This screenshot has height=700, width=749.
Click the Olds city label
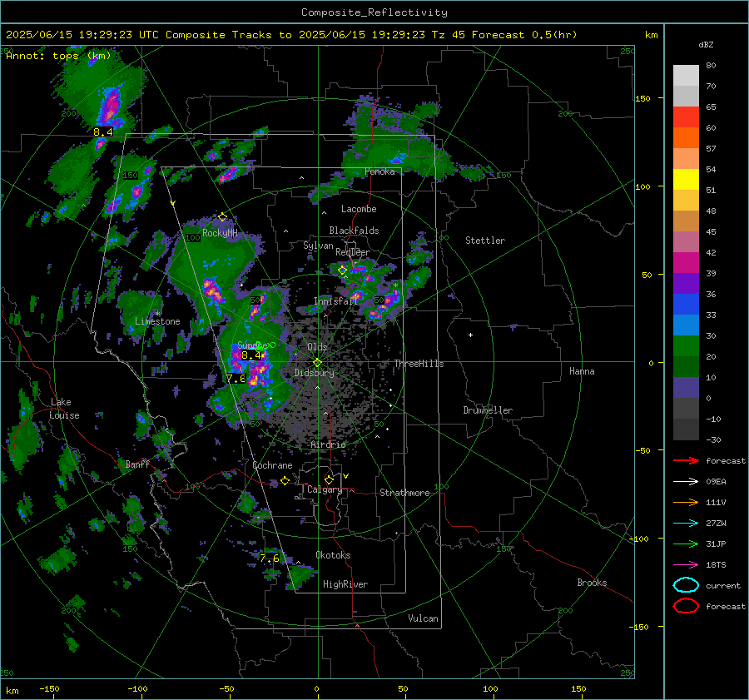pyautogui.click(x=317, y=347)
